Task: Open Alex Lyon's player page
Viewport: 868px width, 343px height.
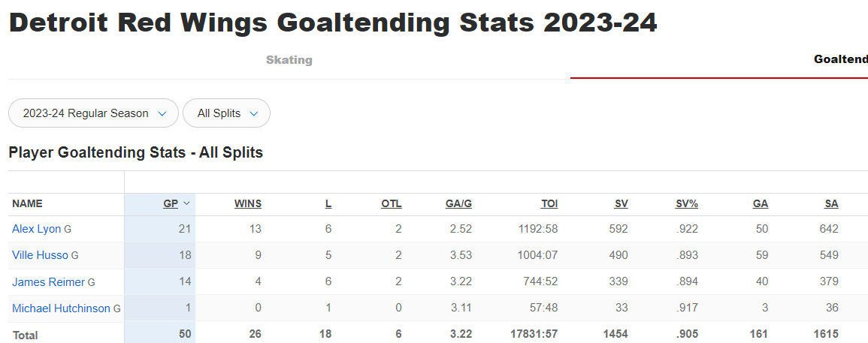Action: (x=37, y=229)
